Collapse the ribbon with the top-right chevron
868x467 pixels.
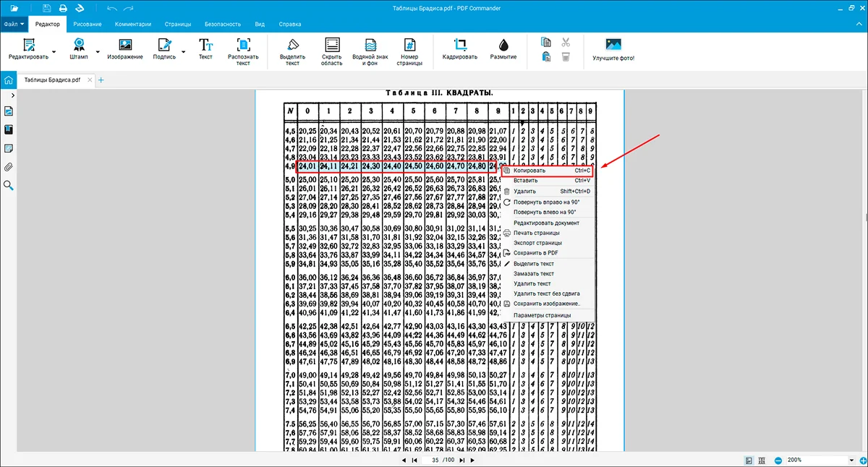859,24
